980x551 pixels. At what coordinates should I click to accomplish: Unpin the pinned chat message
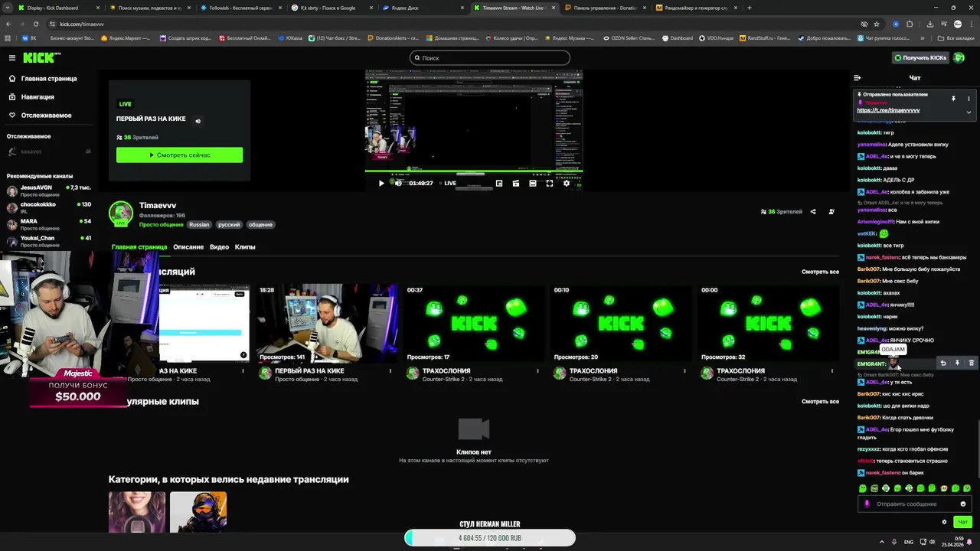[953, 99]
